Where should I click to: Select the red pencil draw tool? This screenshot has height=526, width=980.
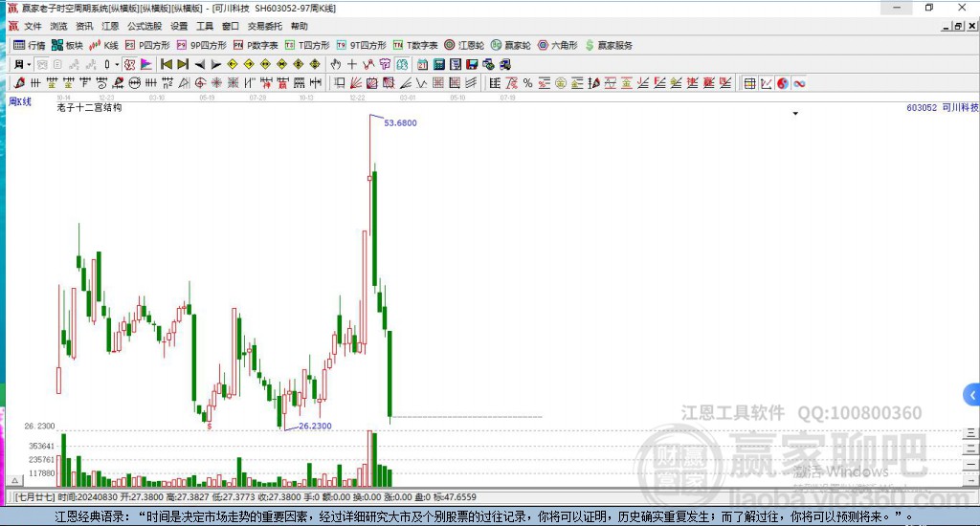(19, 83)
